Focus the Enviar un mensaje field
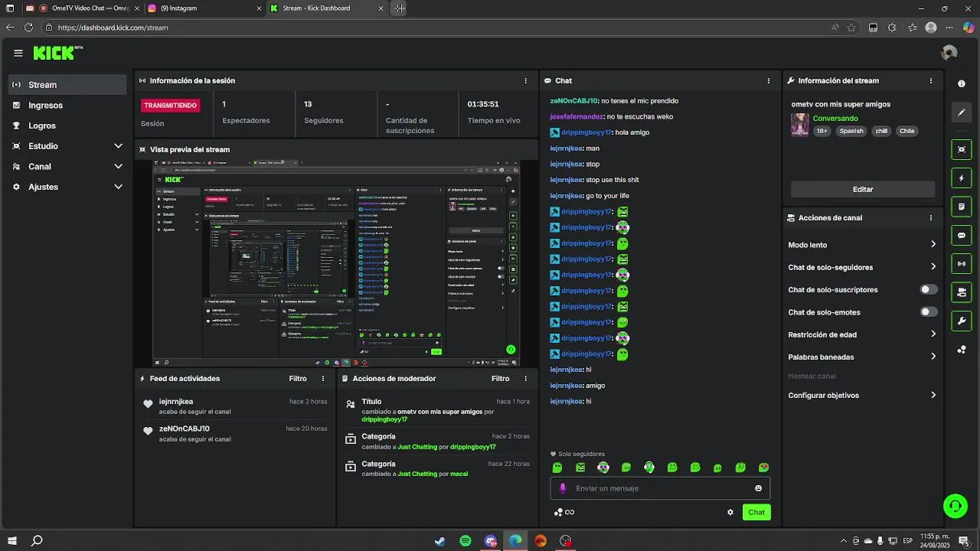The image size is (980, 551). coord(660,488)
